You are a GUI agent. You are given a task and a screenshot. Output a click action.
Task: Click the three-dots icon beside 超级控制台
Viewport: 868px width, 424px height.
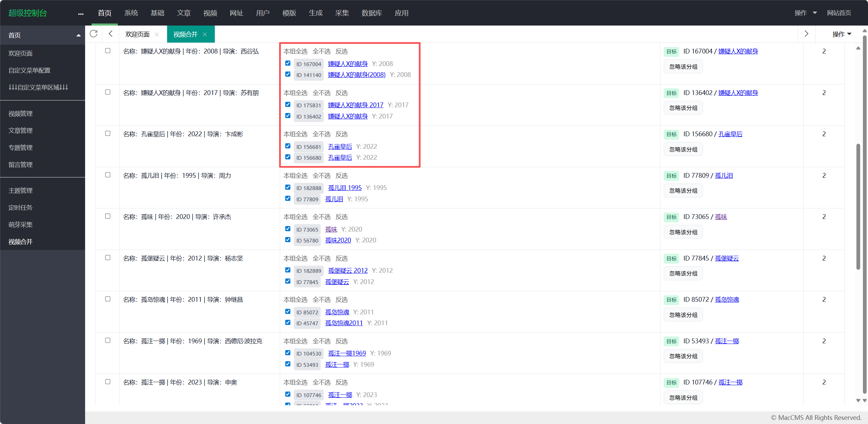(81, 14)
